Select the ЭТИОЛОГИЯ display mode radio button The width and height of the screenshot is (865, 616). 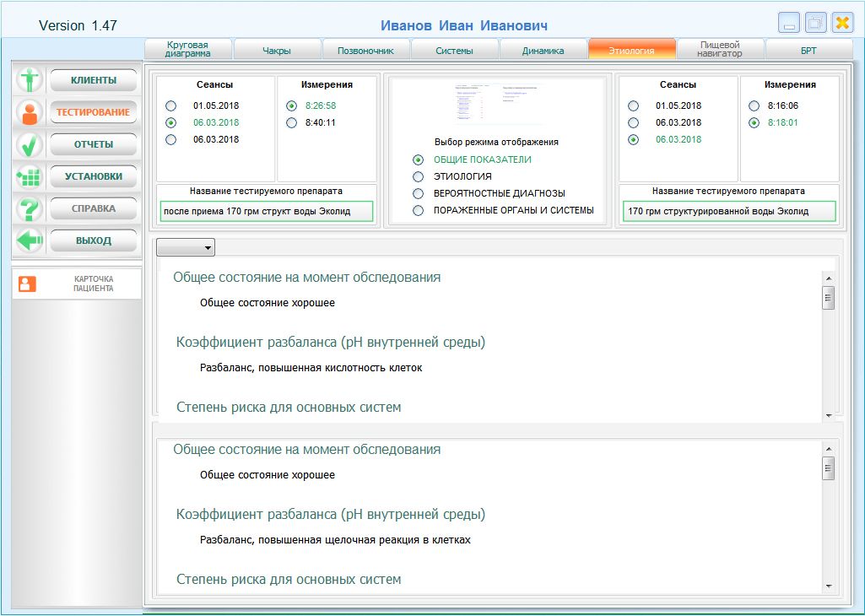coord(418,176)
